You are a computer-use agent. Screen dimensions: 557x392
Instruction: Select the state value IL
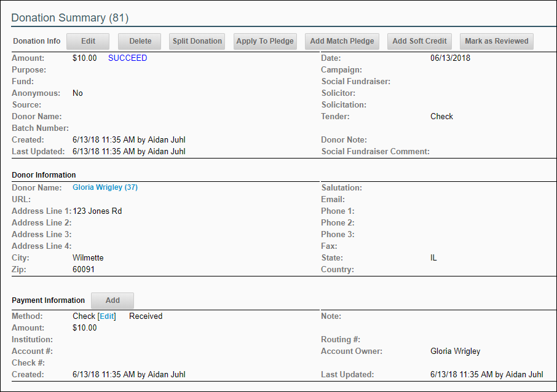click(x=433, y=258)
